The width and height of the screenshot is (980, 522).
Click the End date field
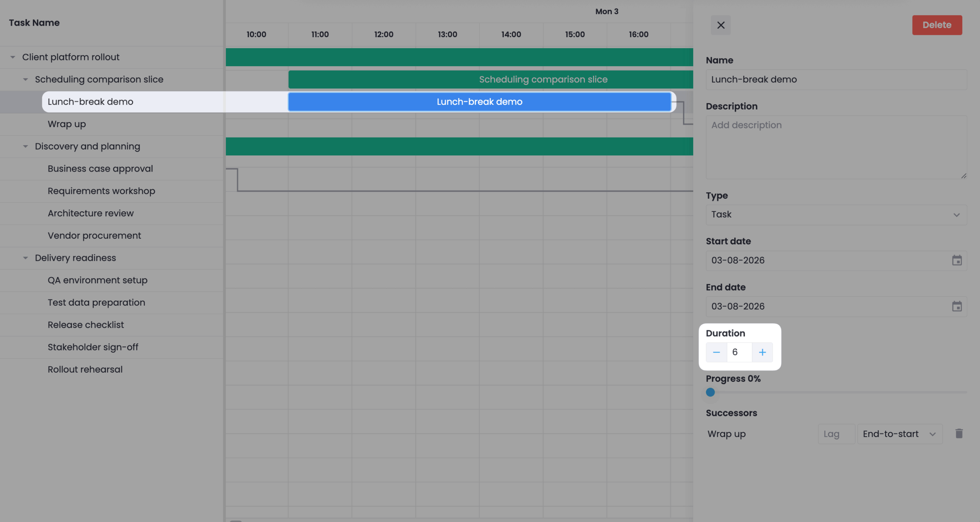836,306
